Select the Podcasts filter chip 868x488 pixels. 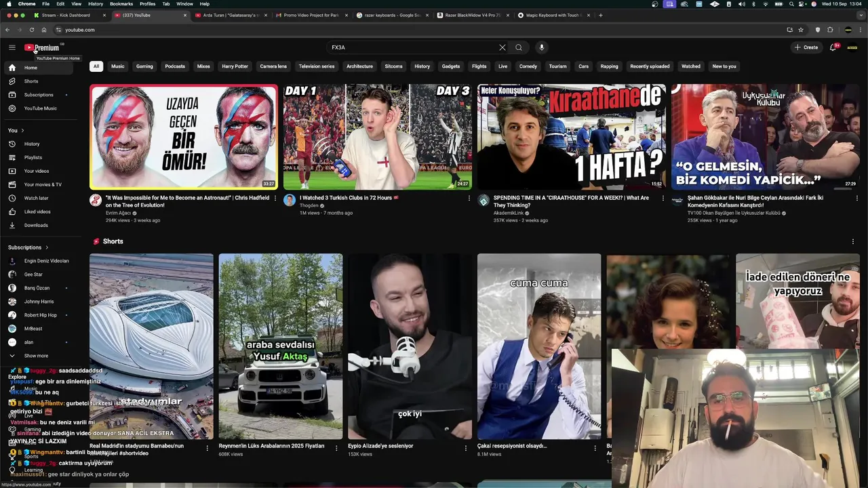(175, 66)
